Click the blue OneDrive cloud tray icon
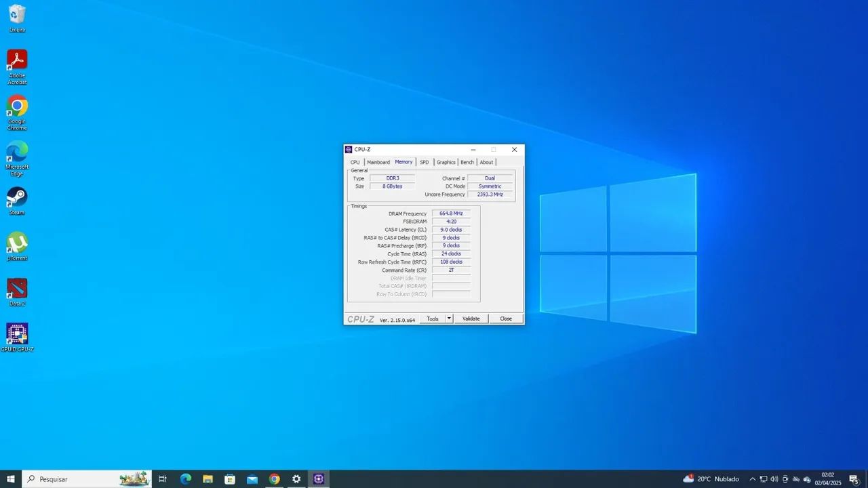868x488 pixels. point(807,479)
